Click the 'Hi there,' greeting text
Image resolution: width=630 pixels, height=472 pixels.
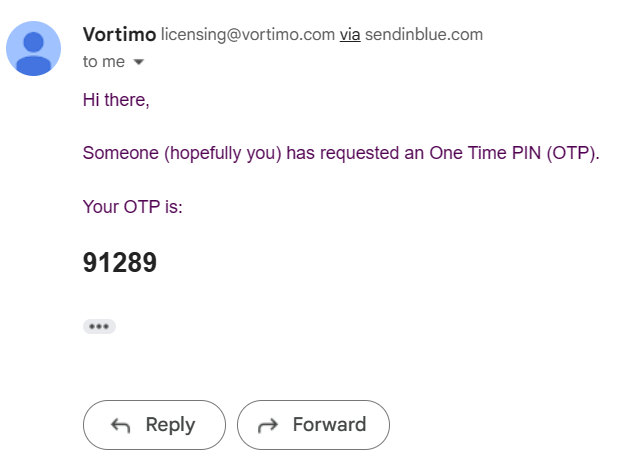pos(116,100)
